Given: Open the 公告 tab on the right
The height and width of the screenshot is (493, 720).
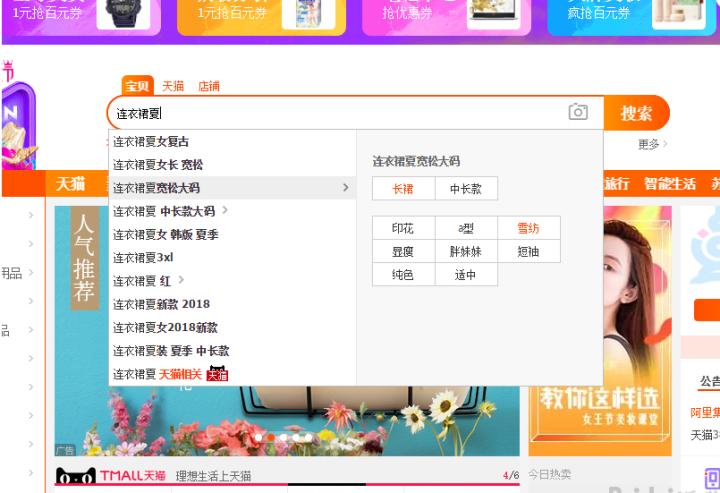Looking at the screenshot, I should [x=709, y=381].
